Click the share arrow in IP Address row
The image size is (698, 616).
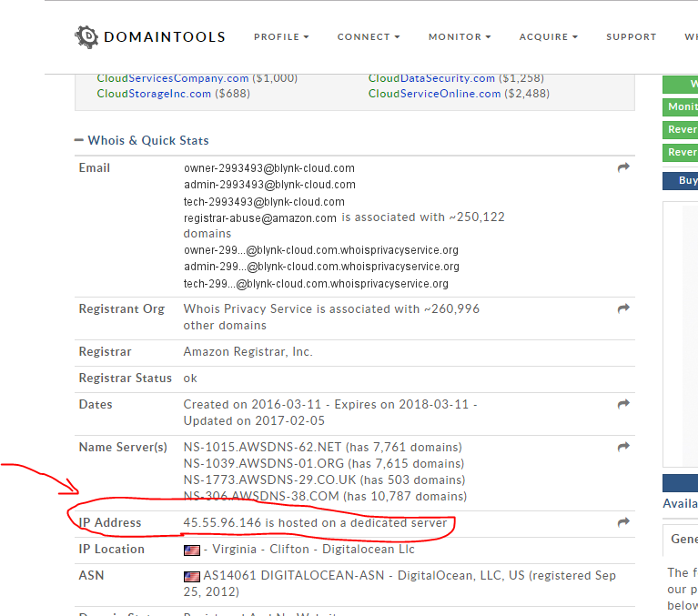click(x=623, y=522)
